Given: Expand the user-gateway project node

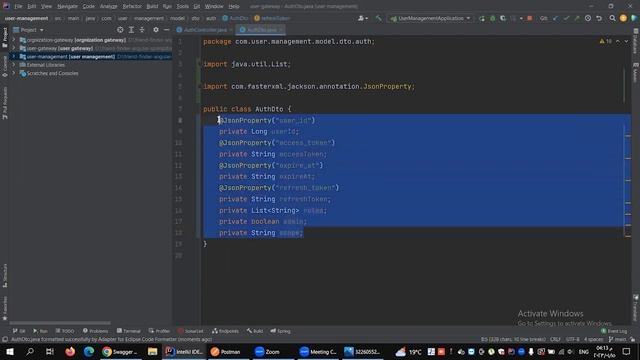Looking at the screenshot, I should coord(14,48).
